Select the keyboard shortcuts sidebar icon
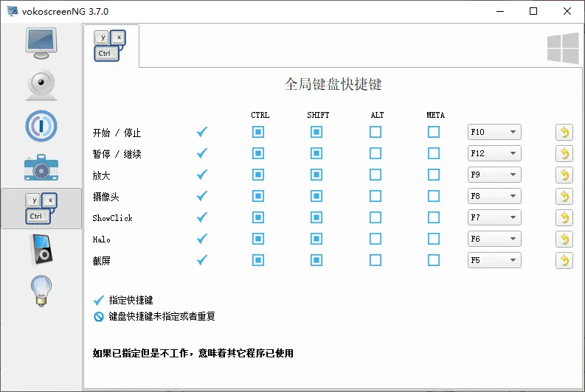 coord(41,209)
